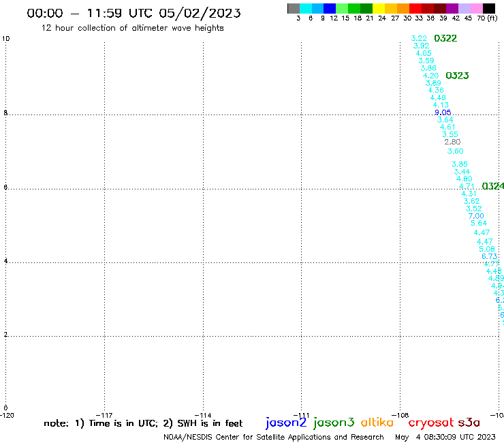Click the gray color swatch in legend
This screenshot has width=504, height=443.
294,8
